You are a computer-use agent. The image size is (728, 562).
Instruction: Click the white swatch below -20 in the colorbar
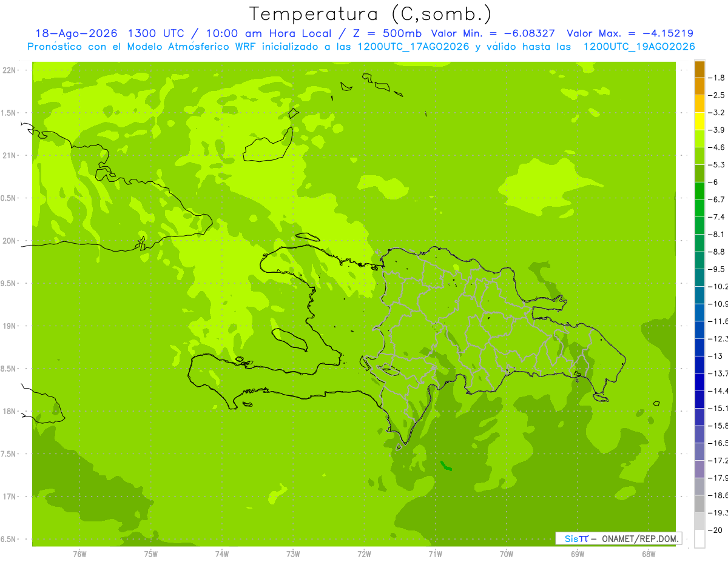tap(699, 539)
